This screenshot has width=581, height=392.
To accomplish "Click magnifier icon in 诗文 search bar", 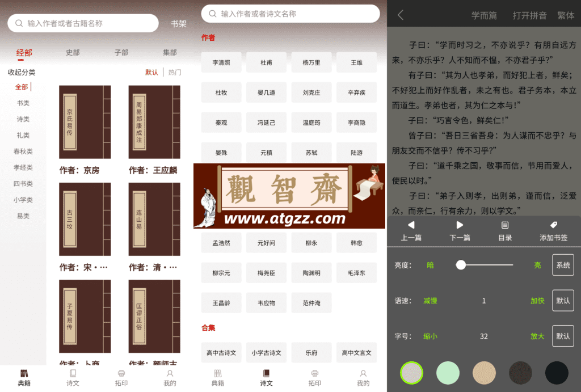I will 213,14.
